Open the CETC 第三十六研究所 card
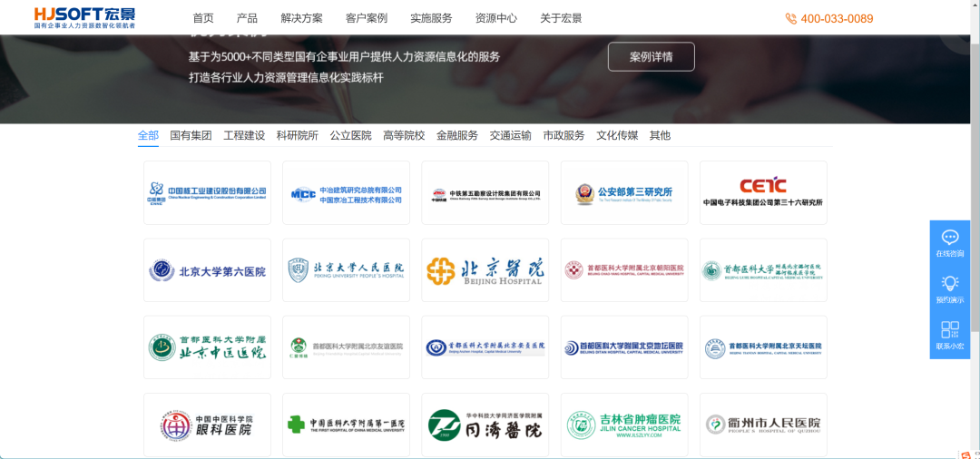This screenshot has width=980, height=459. pos(763,193)
